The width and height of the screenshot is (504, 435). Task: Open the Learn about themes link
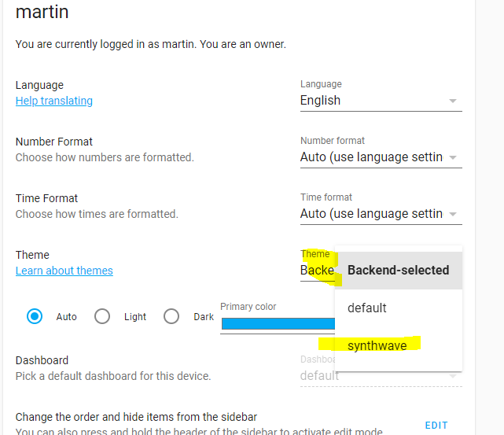point(64,271)
